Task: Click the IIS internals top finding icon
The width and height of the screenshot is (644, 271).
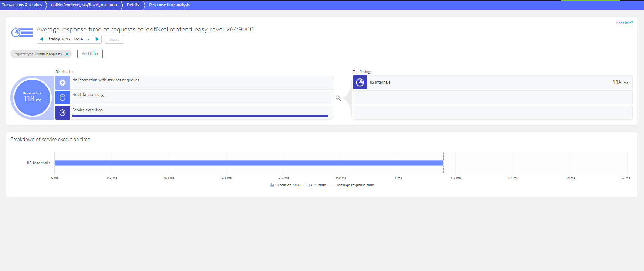Action: (x=360, y=83)
